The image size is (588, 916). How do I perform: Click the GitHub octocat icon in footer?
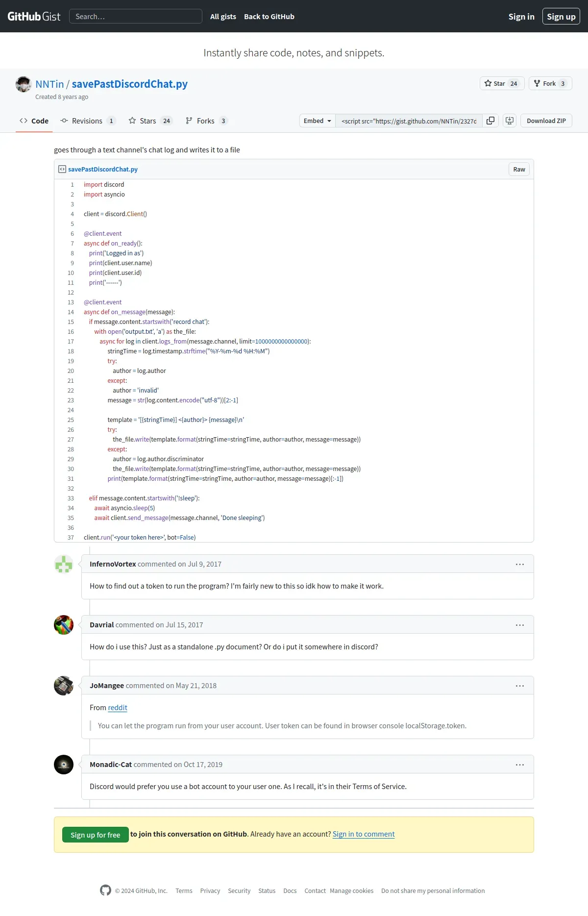coord(105,890)
